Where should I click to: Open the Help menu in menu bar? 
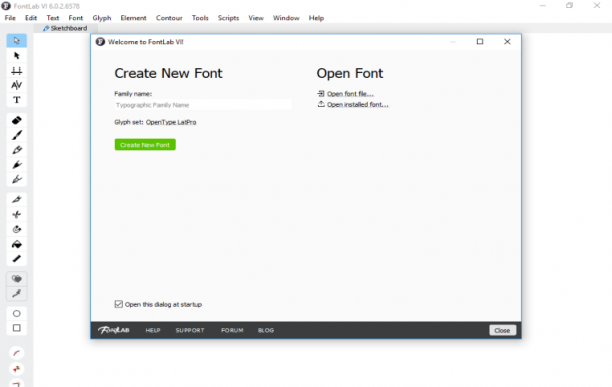[316, 18]
